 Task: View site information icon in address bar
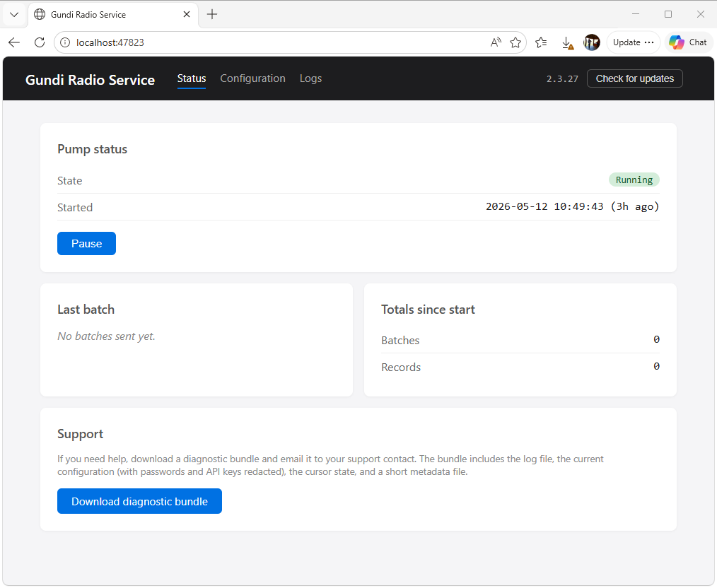(x=65, y=42)
